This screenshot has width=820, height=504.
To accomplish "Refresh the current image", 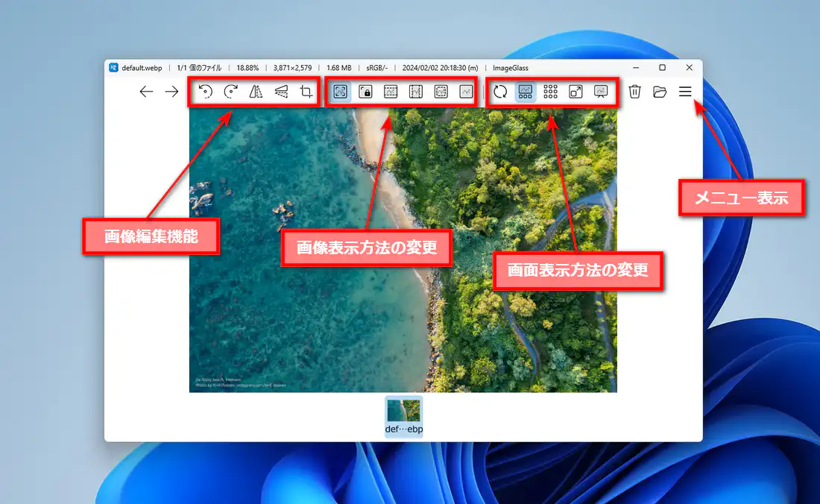I will pos(500,92).
